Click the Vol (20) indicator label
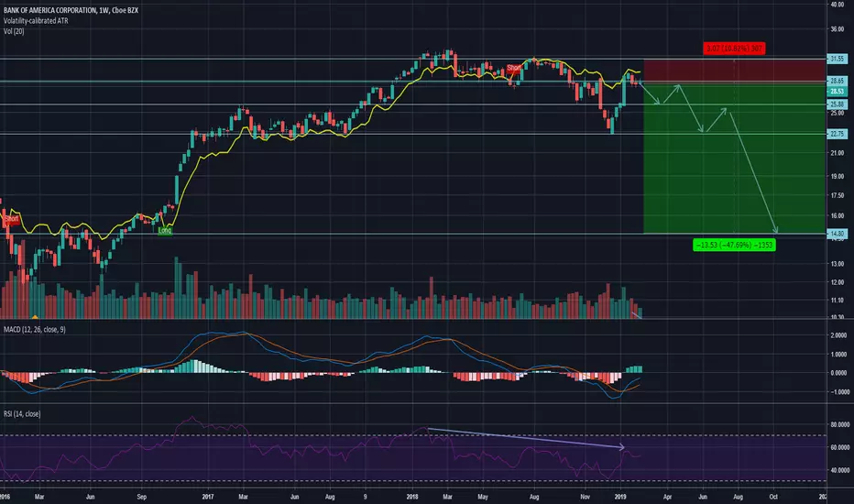Viewport: 854px width, 504px height. pos(14,31)
